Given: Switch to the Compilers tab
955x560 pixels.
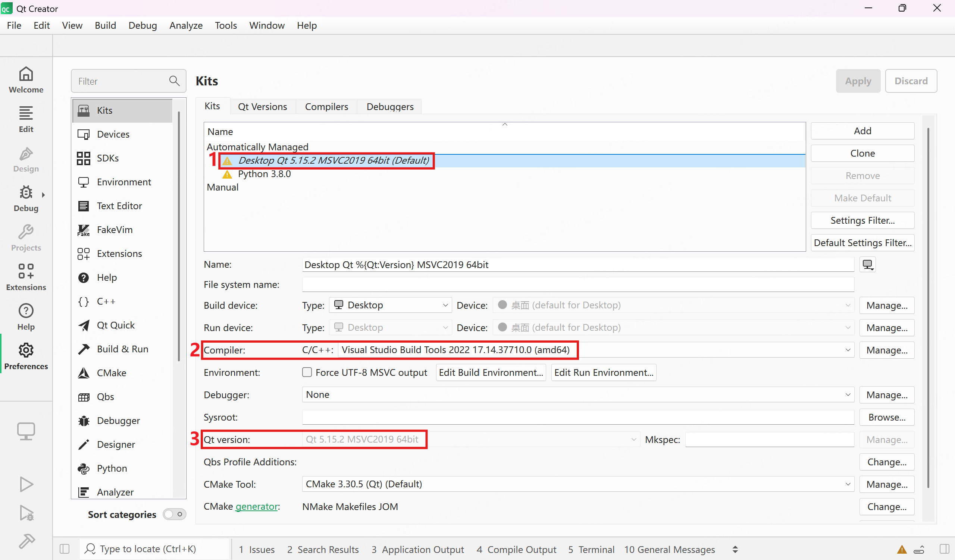Looking at the screenshot, I should (x=326, y=106).
